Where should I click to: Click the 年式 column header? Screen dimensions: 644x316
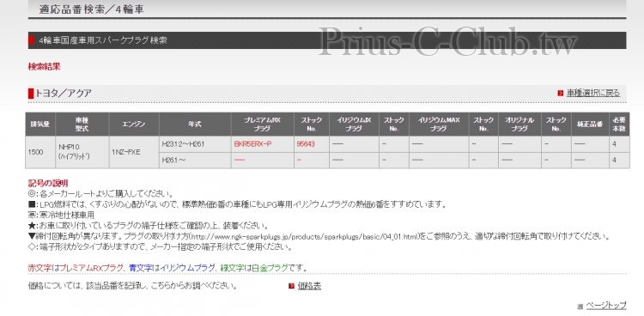click(195, 125)
